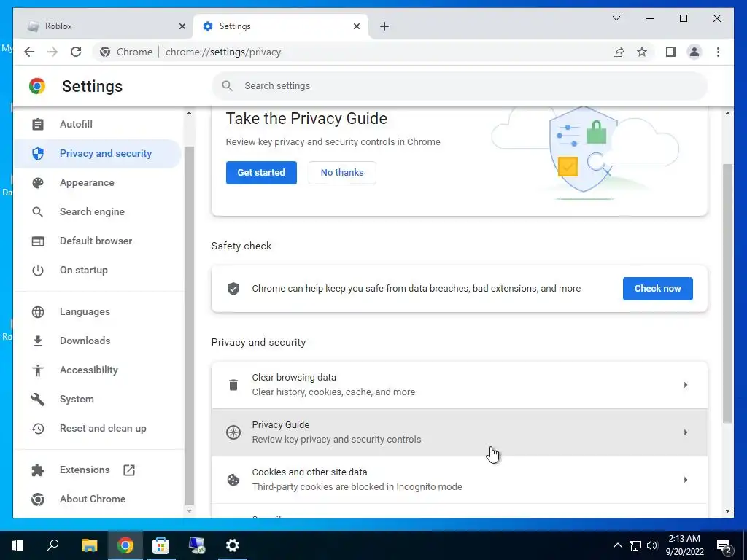Click the Downloads arrow icon
The image size is (747, 560).
click(38, 341)
